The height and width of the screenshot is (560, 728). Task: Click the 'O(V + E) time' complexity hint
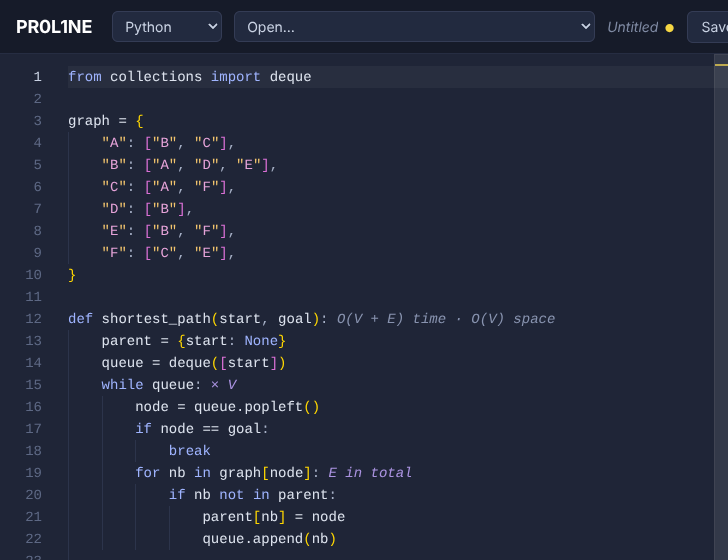[391, 319]
